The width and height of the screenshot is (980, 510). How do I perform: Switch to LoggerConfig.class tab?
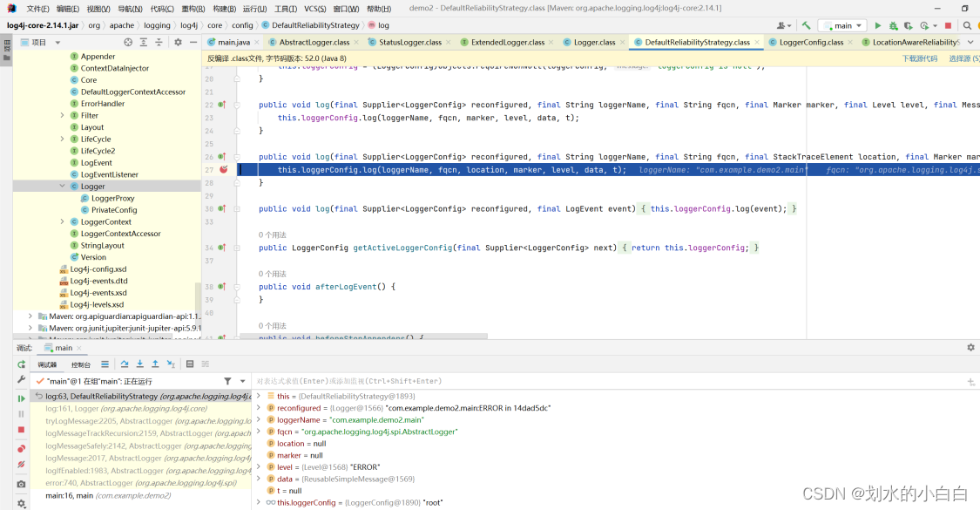(811, 43)
